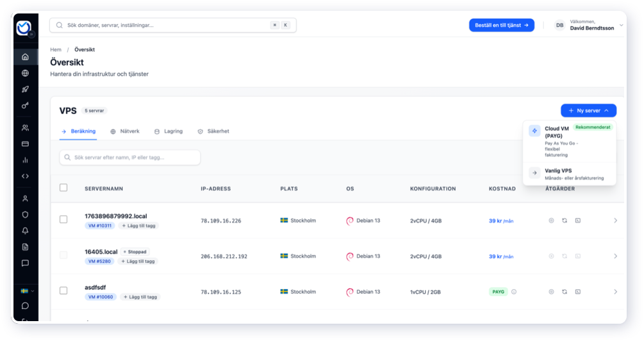Image resolution: width=644 pixels, height=341 pixels.
Task: Open the credit card billing icon in sidebar
Action: tap(26, 144)
